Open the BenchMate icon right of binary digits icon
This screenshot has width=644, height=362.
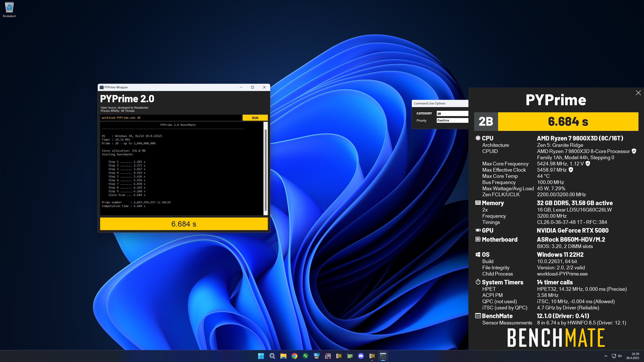click(x=339, y=356)
